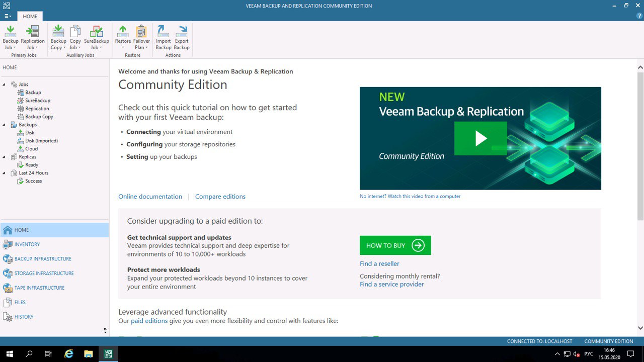
Task: Click COMMUNITY EDITION status bar text
Action: tap(609, 341)
